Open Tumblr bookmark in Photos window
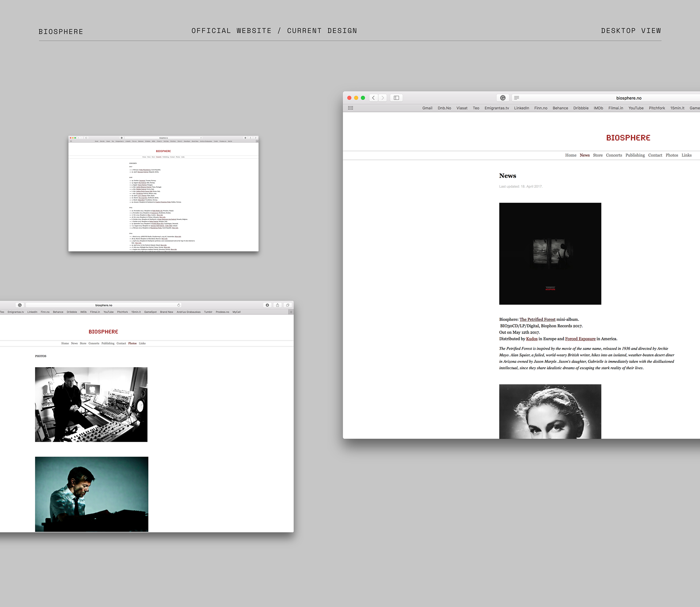 tap(208, 312)
